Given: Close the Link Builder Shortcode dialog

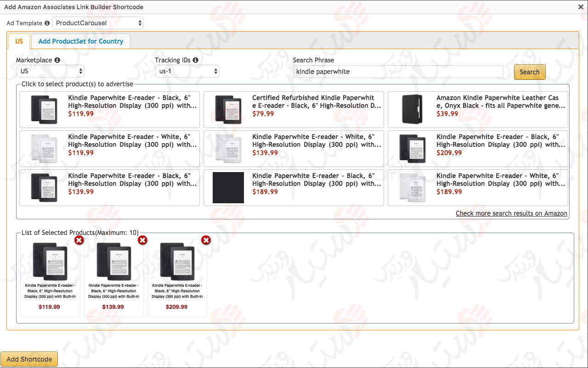Looking at the screenshot, I should 581,7.
